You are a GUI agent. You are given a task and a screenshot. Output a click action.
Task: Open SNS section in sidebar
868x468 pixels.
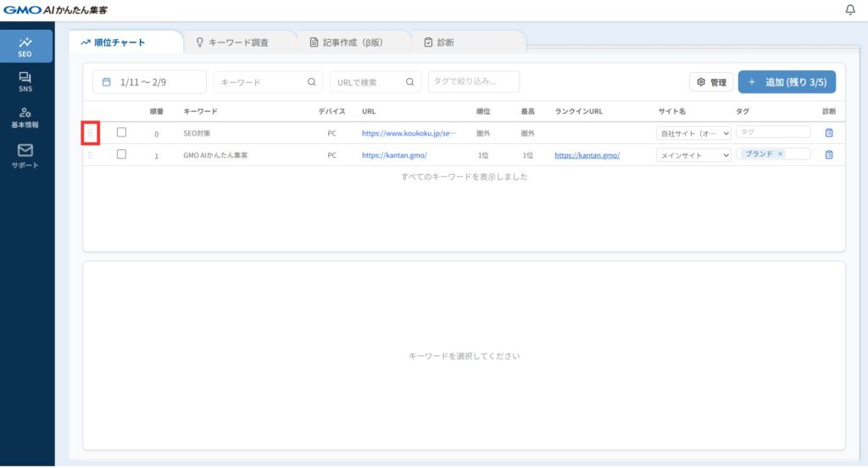tap(25, 81)
